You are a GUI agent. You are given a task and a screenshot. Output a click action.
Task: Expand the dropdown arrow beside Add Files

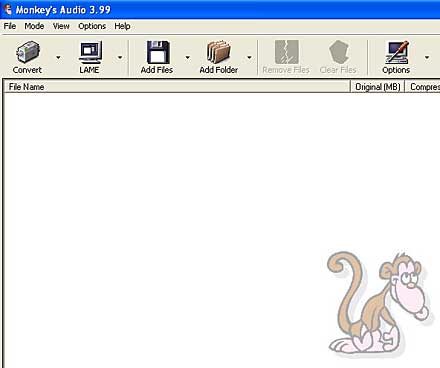pyautogui.click(x=188, y=58)
